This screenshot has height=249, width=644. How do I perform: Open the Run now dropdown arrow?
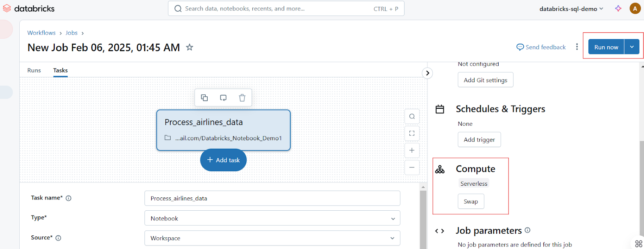(x=632, y=47)
